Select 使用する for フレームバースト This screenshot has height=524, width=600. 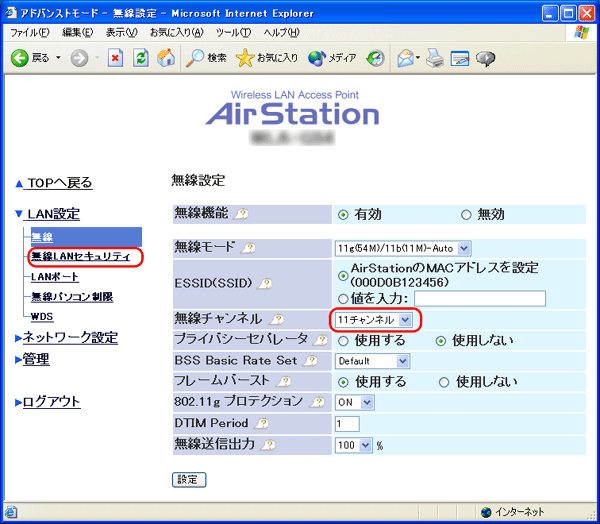tap(343, 382)
